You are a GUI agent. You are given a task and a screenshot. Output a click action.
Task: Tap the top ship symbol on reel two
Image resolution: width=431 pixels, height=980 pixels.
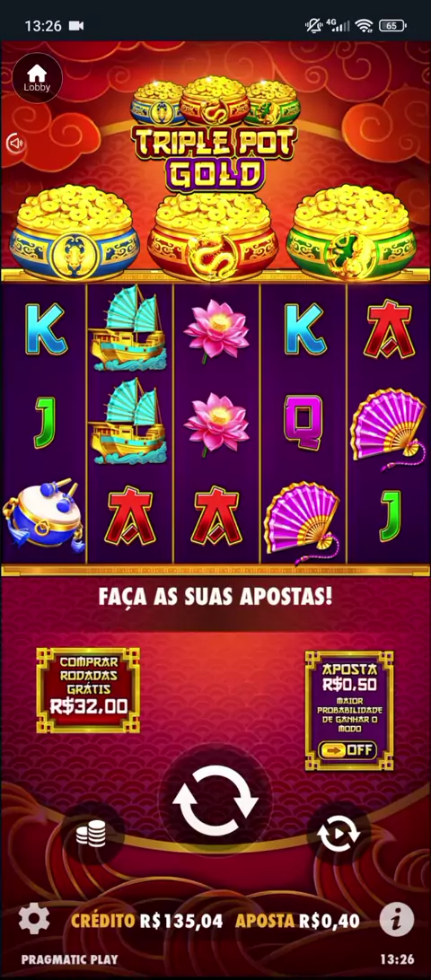pyautogui.click(x=128, y=328)
